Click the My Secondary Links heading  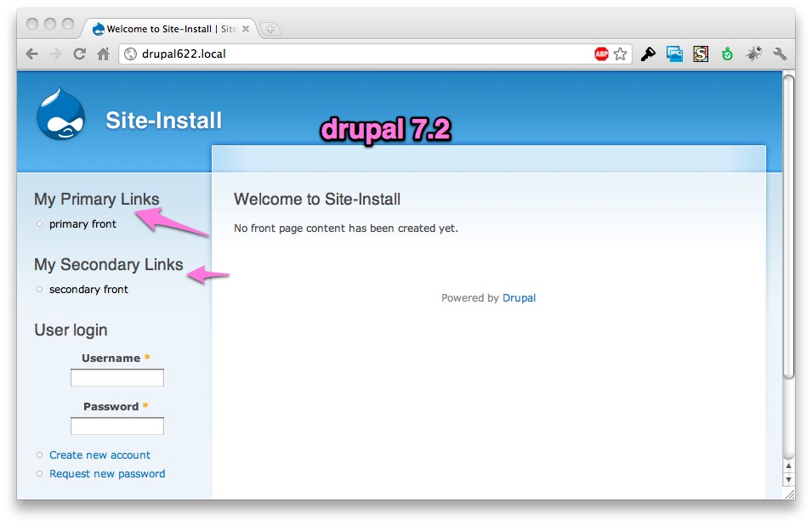(109, 264)
